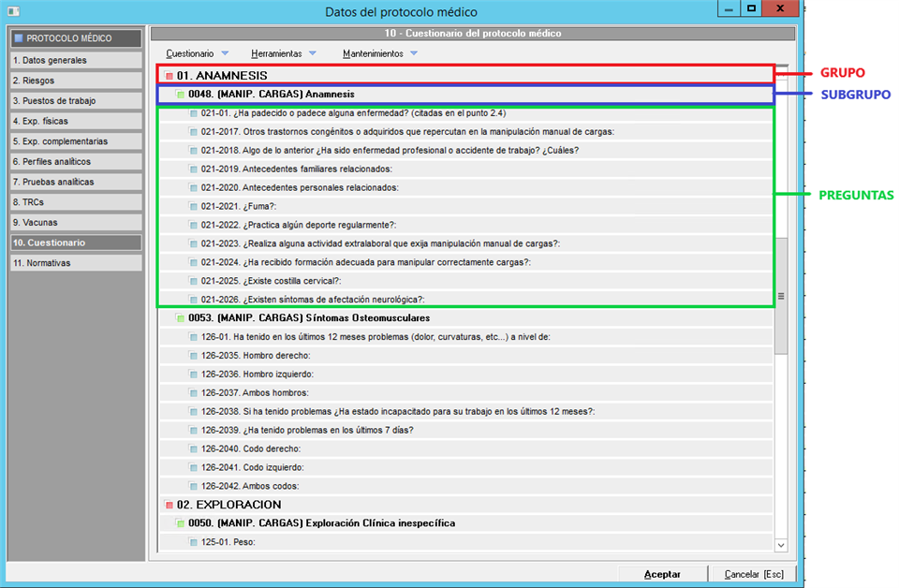
Task: Click the green icon beside 0048 Anamnesis subgroup
Action: tap(181, 95)
